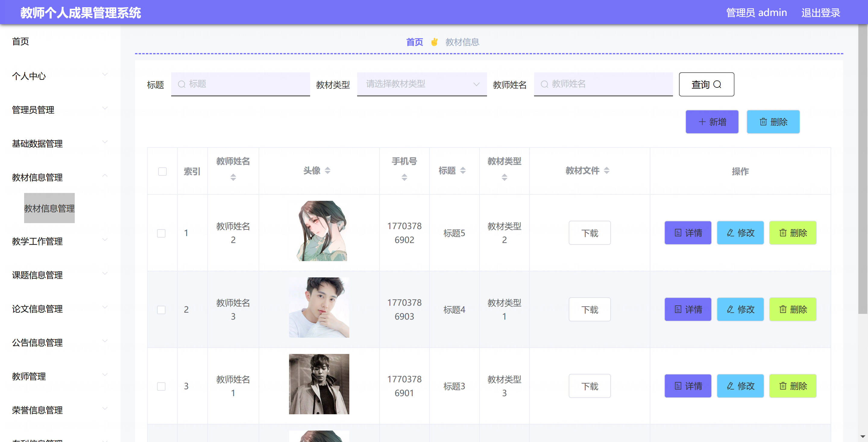Click the 查询 search button

(706, 84)
